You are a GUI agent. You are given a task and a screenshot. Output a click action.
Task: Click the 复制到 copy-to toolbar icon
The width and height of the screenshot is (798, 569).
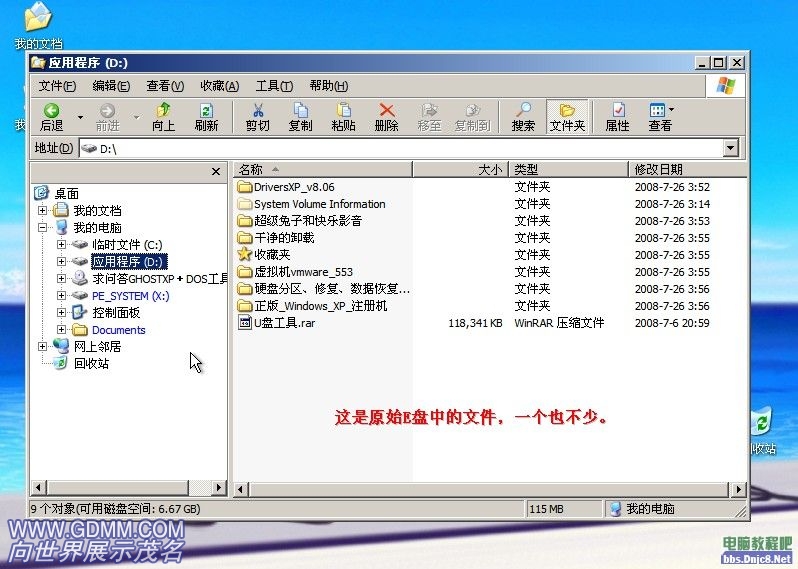[x=472, y=117]
